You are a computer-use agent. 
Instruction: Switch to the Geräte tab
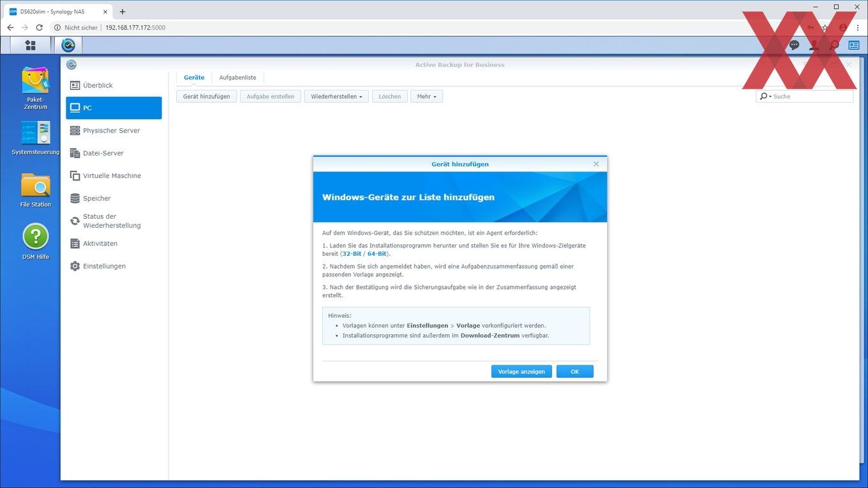coord(194,78)
